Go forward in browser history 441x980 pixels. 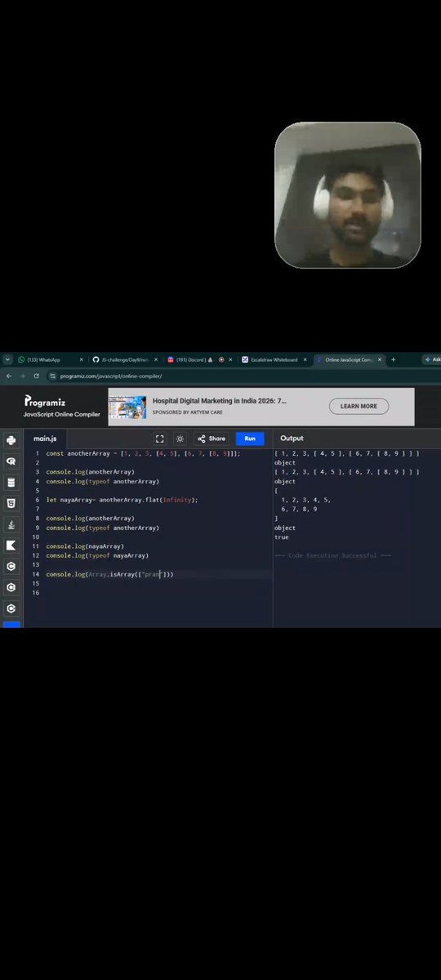[x=21, y=376]
